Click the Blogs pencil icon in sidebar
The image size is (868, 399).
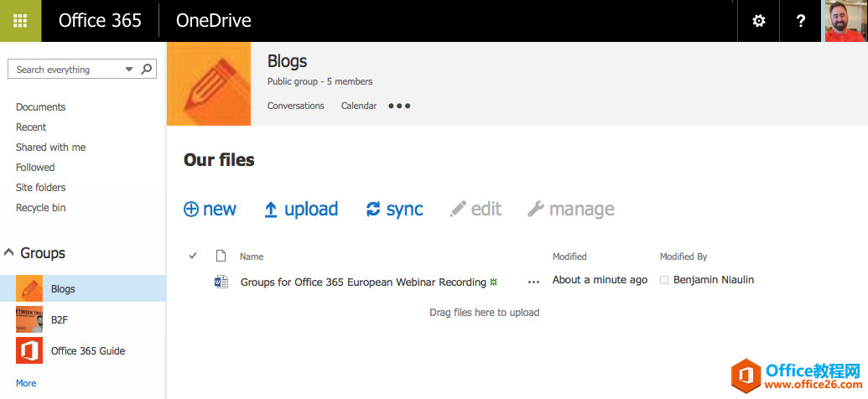[29, 288]
